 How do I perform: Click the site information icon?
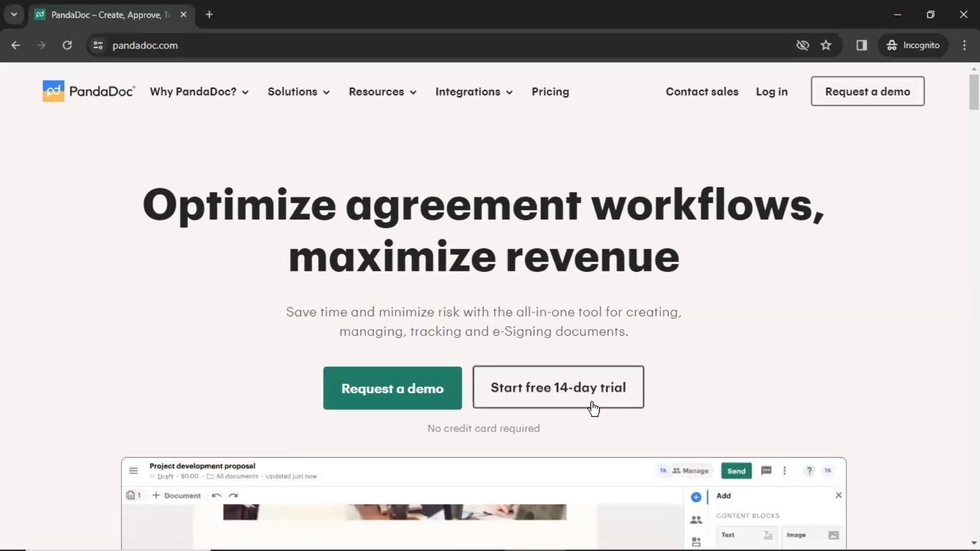pyautogui.click(x=98, y=45)
